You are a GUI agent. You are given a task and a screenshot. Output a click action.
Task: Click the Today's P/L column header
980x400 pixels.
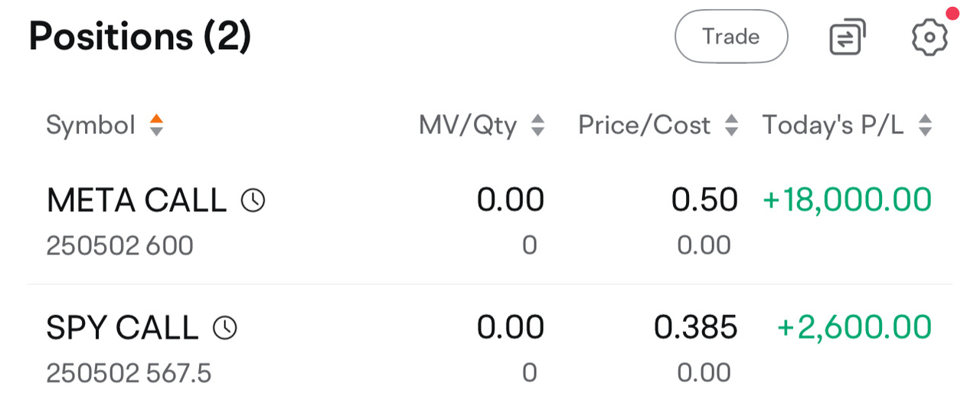coord(833,125)
